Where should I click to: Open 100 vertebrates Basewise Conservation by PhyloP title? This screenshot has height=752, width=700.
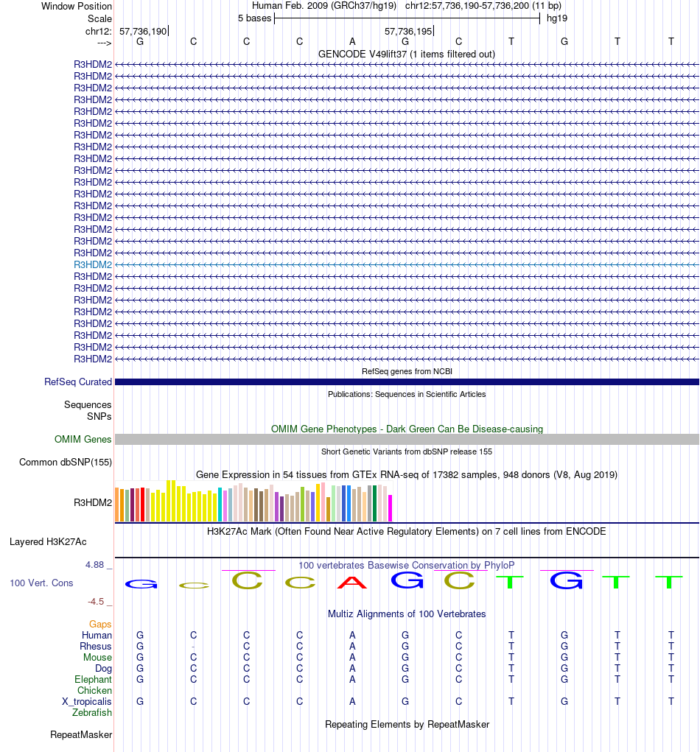point(407,565)
